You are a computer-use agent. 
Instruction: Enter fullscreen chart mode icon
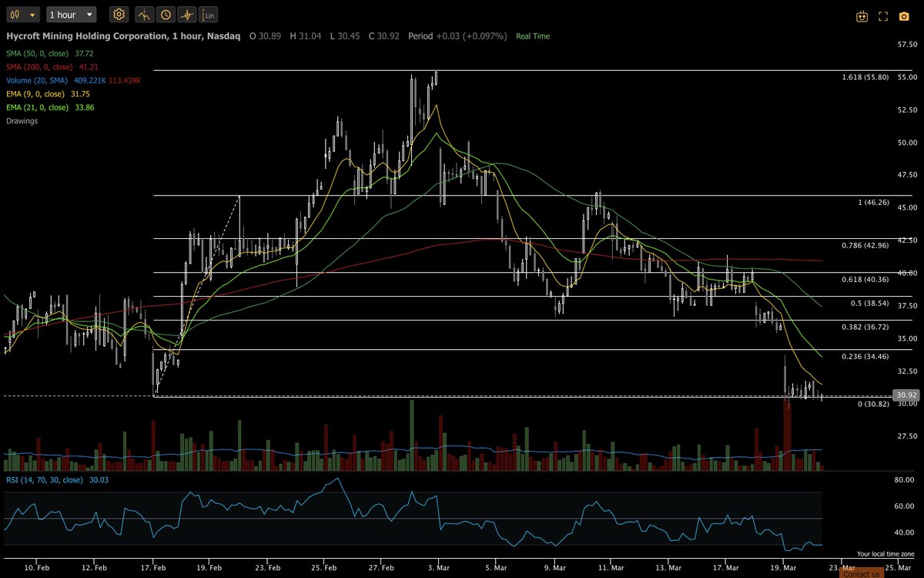tap(883, 15)
